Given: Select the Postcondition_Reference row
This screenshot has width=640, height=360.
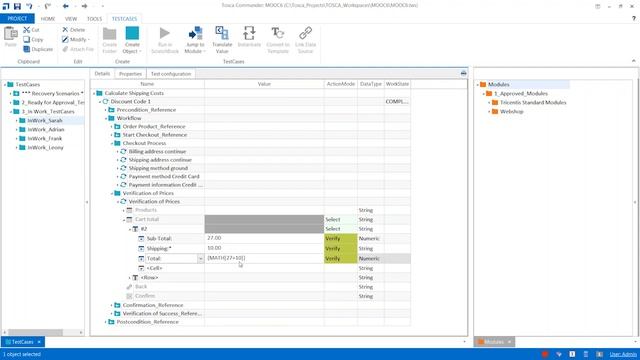Looking at the screenshot, I should pos(148,322).
